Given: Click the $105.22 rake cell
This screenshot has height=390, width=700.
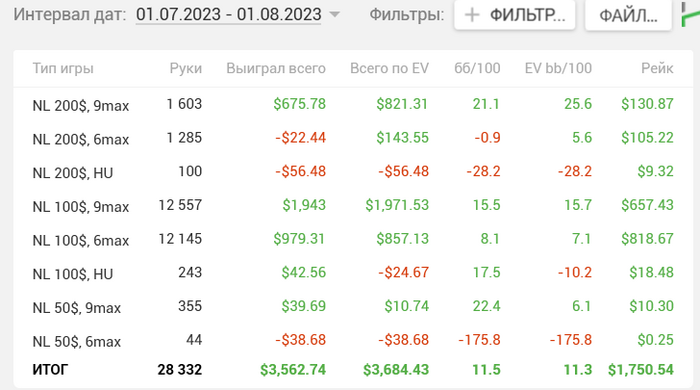Looking at the screenshot, I should (x=647, y=138).
